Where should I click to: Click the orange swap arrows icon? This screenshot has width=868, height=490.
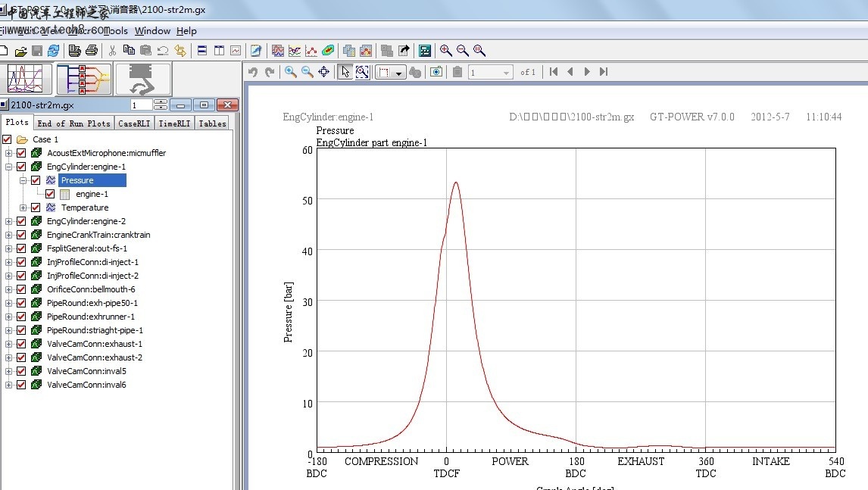(180, 51)
